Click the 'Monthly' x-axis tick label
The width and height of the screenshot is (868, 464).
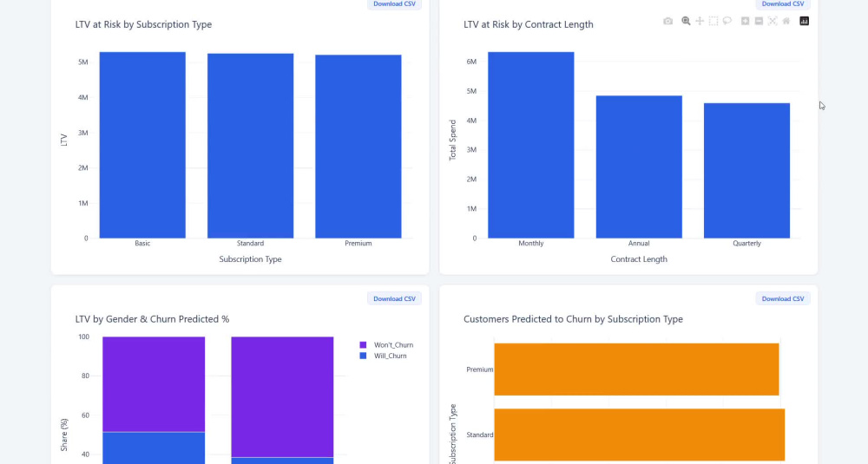point(531,244)
